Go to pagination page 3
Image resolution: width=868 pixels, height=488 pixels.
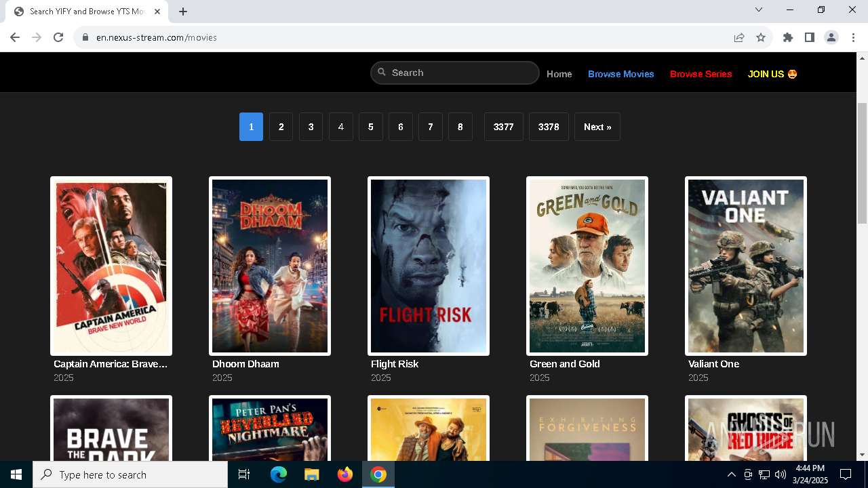(311, 127)
